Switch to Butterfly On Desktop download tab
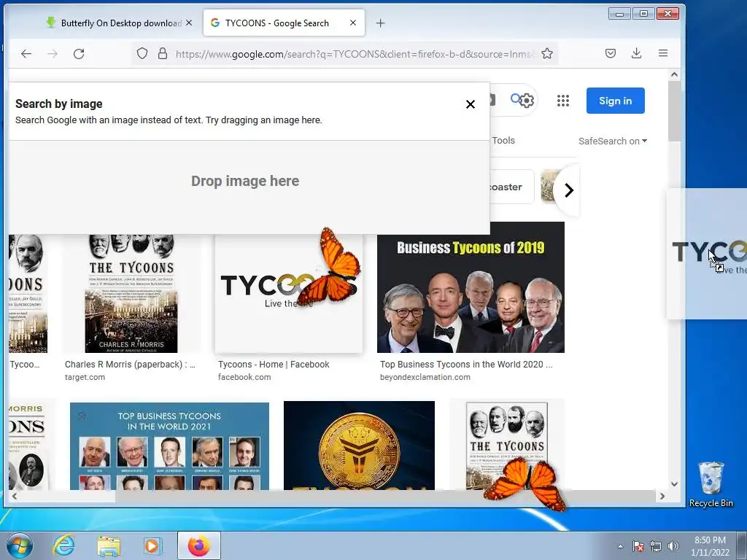 coord(120,23)
